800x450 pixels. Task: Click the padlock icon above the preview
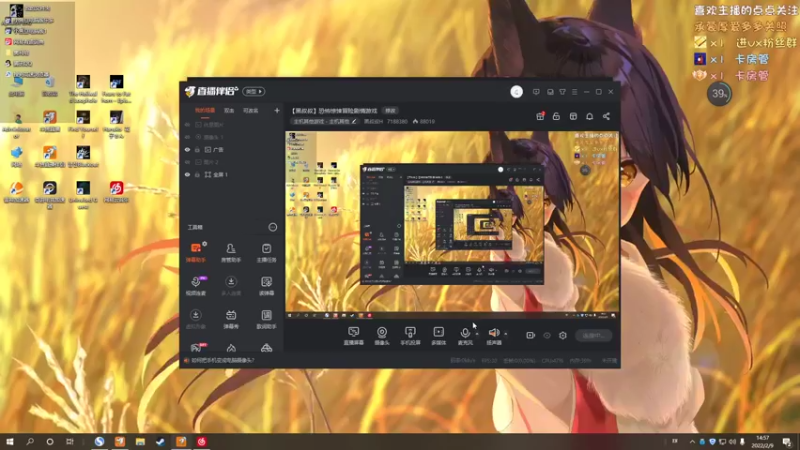pyautogui.click(x=556, y=116)
